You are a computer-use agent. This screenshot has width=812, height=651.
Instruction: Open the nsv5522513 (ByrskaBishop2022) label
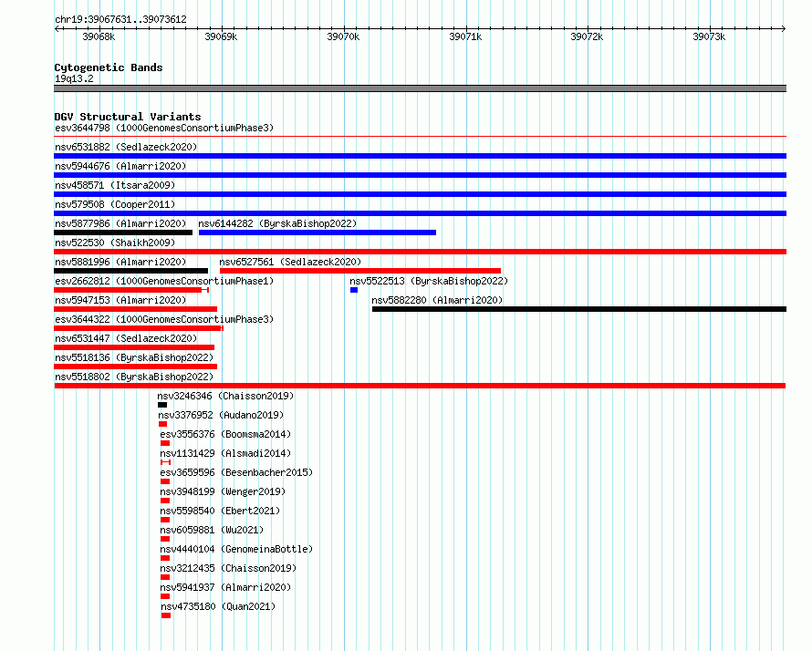coord(429,281)
